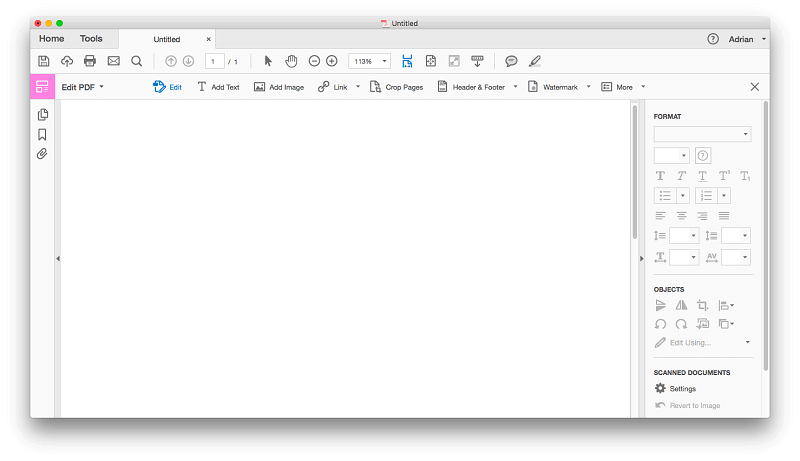Activate the Hand pan tool
Viewport: 800px width, 461px height.
tap(291, 61)
